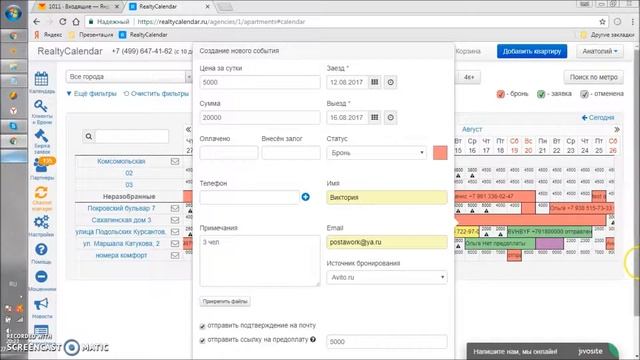The width and height of the screenshot is (640, 360).
Task: Show prepayment link help tooltip icon
Action: tap(313, 339)
